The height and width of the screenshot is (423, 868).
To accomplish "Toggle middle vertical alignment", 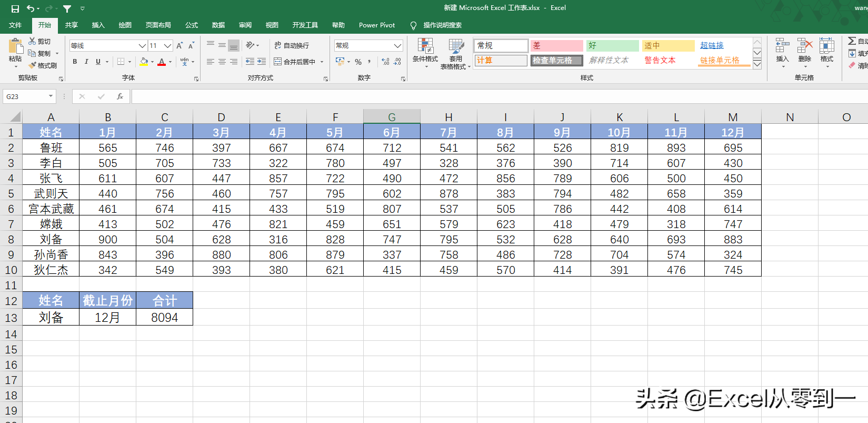I will (222, 45).
